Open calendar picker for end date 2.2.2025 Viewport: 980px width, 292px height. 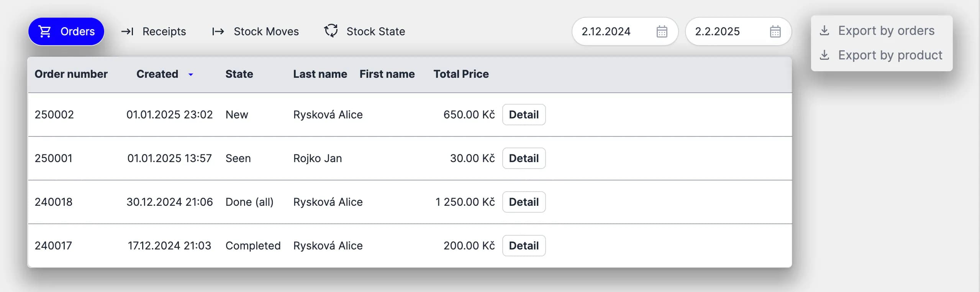click(x=775, y=31)
